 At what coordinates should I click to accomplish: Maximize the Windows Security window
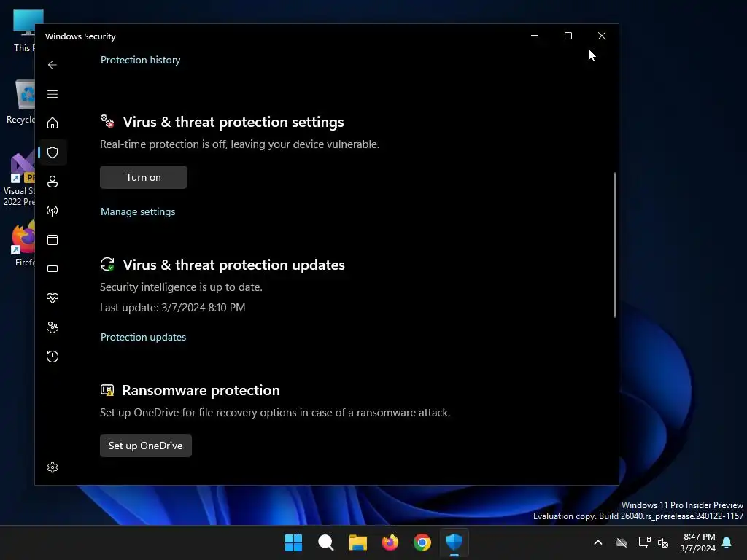click(x=568, y=36)
